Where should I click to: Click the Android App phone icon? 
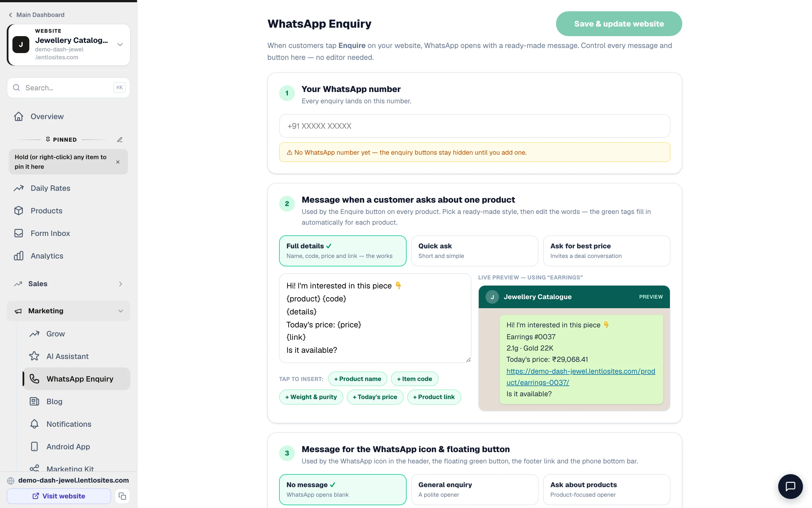[34, 446]
